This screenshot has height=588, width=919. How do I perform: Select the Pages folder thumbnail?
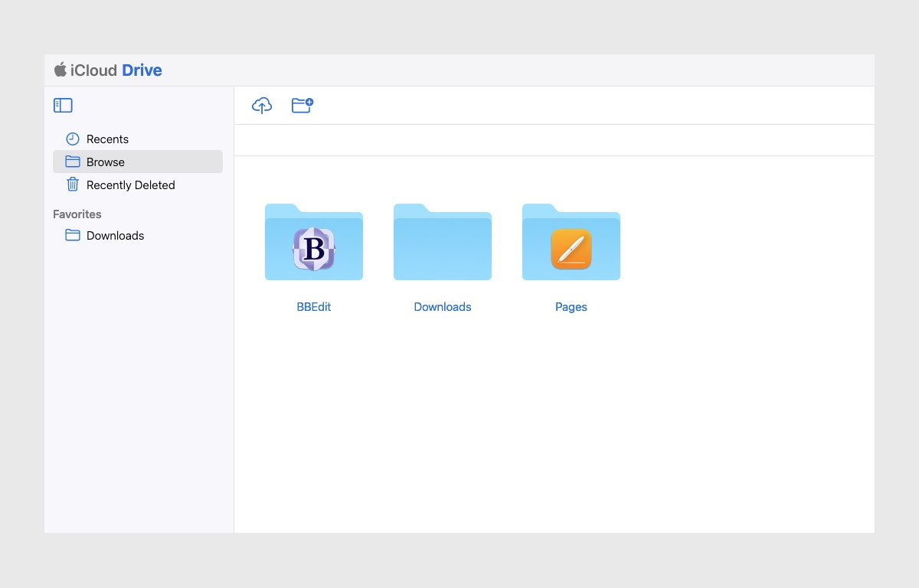571,242
